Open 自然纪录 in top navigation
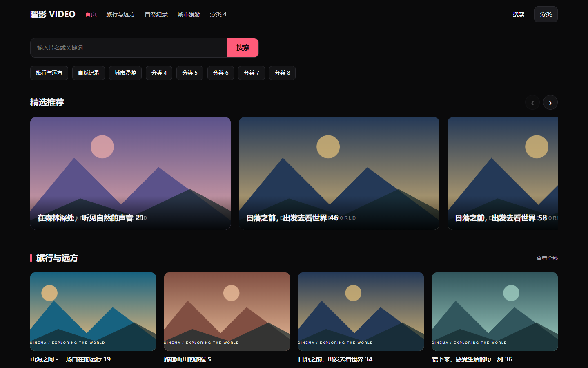588x368 pixels. pos(156,14)
